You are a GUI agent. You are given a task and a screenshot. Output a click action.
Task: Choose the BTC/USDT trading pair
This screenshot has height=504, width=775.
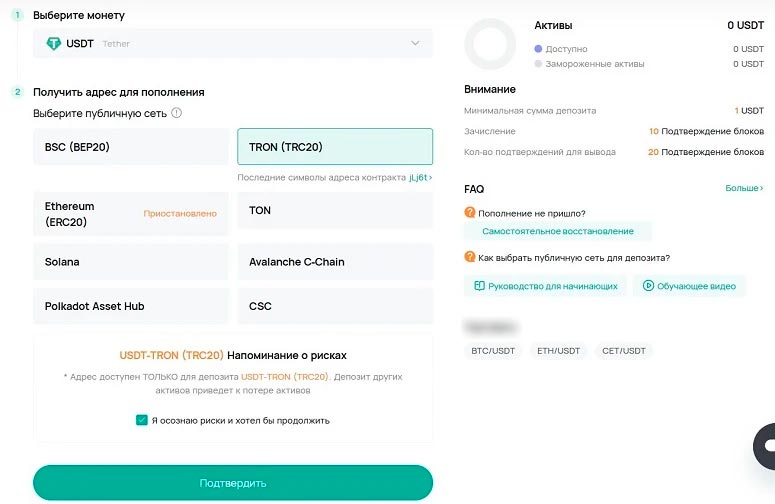coord(495,351)
